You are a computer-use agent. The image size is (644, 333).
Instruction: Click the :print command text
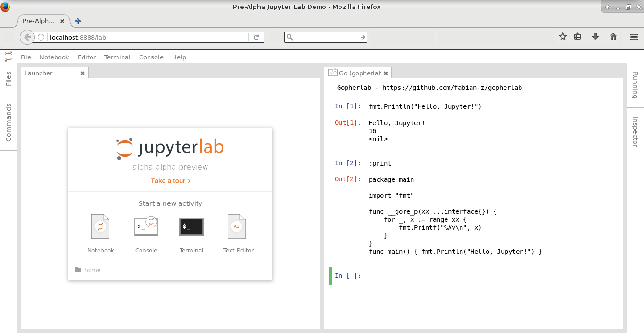(x=380, y=163)
